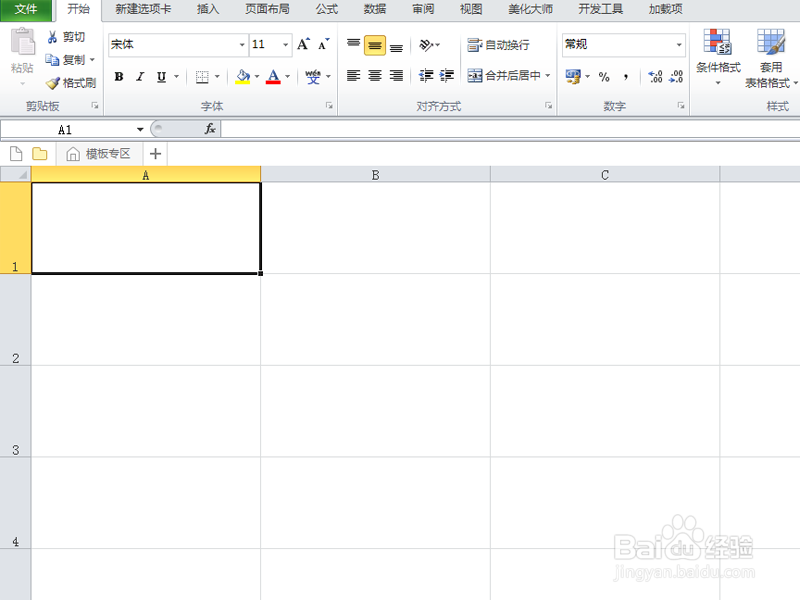Image resolution: width=800 pixels, height=600 pixels.
Task: Switch to the 数据 (Data) tab
Action: (374, 9)
